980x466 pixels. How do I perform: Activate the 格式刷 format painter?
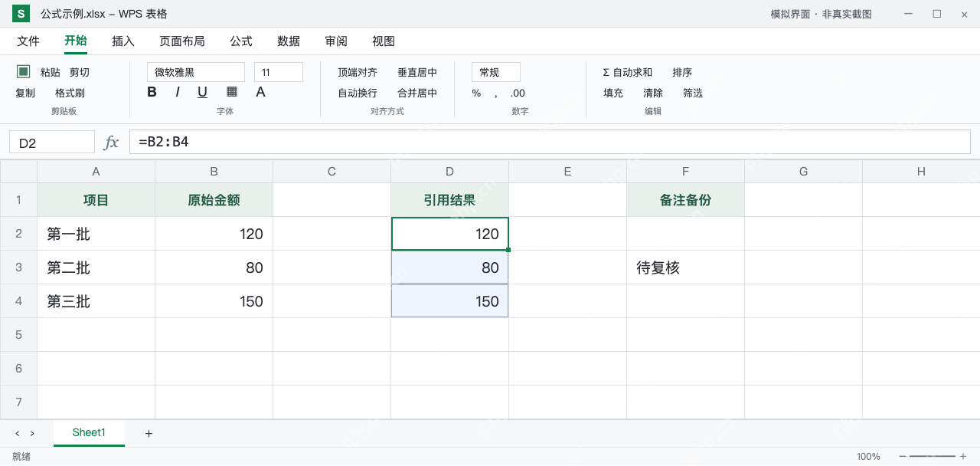tap(70, 94)
